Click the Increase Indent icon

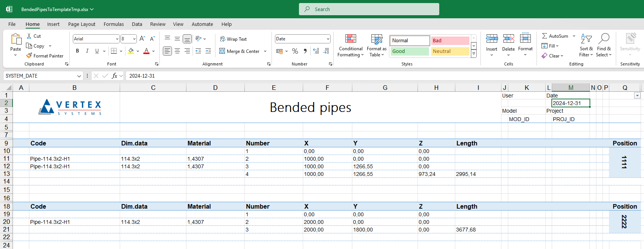[x=208, y=51]
